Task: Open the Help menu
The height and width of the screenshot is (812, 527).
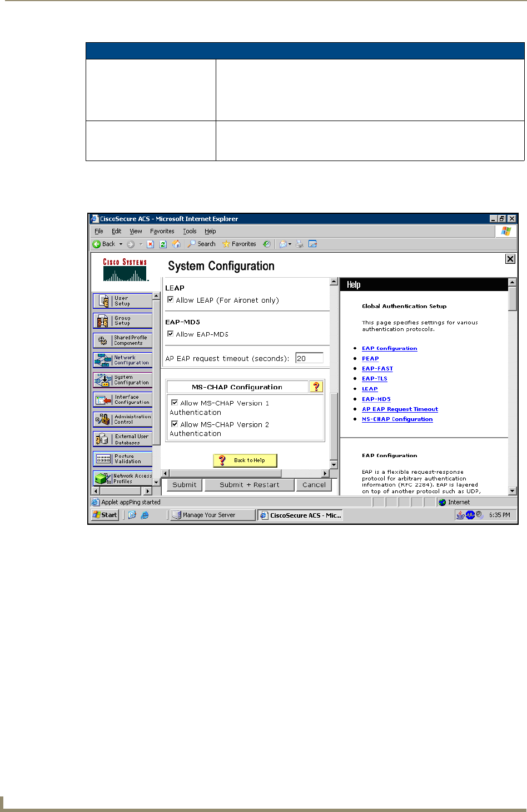Action: [x=210, y=231]
